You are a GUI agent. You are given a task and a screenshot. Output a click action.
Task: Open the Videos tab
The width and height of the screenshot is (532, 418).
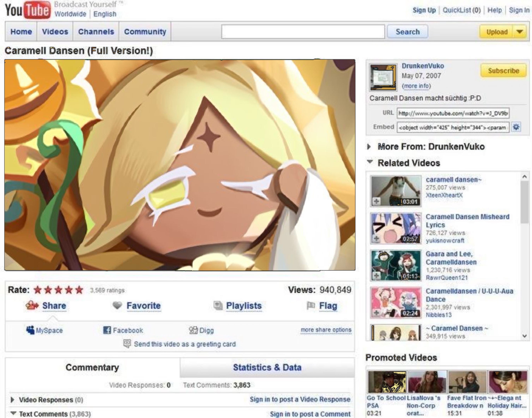tap(55, 32)
